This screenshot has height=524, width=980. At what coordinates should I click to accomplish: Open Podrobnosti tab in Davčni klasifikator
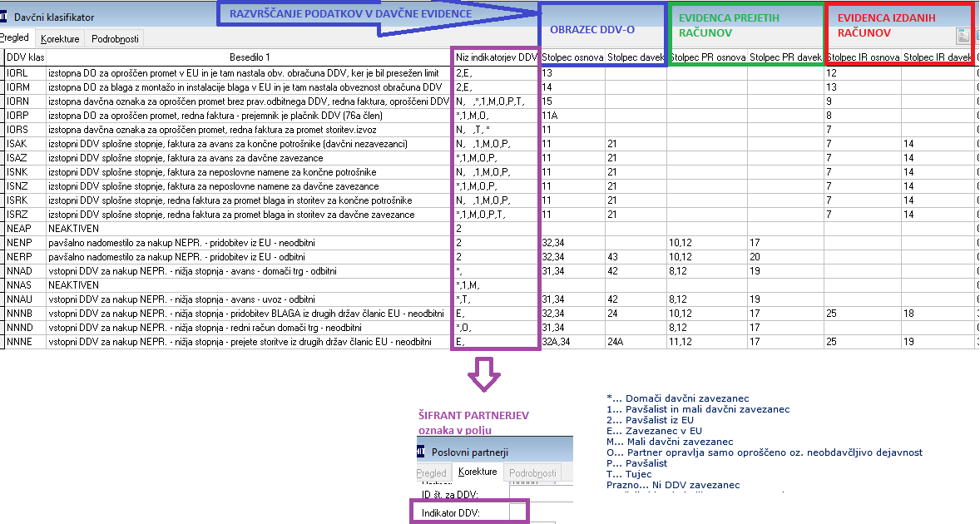point(115,39)
